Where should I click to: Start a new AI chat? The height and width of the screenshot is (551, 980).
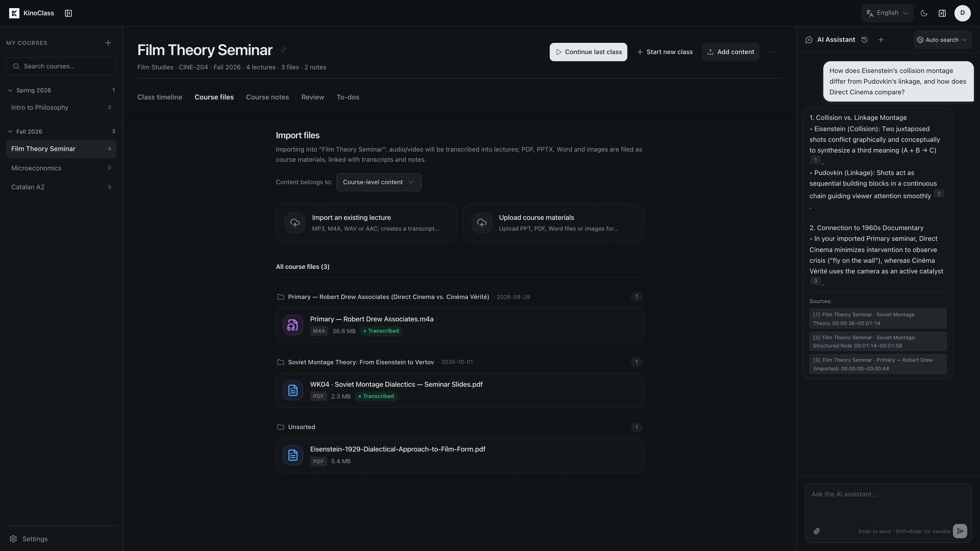(881, 40)
